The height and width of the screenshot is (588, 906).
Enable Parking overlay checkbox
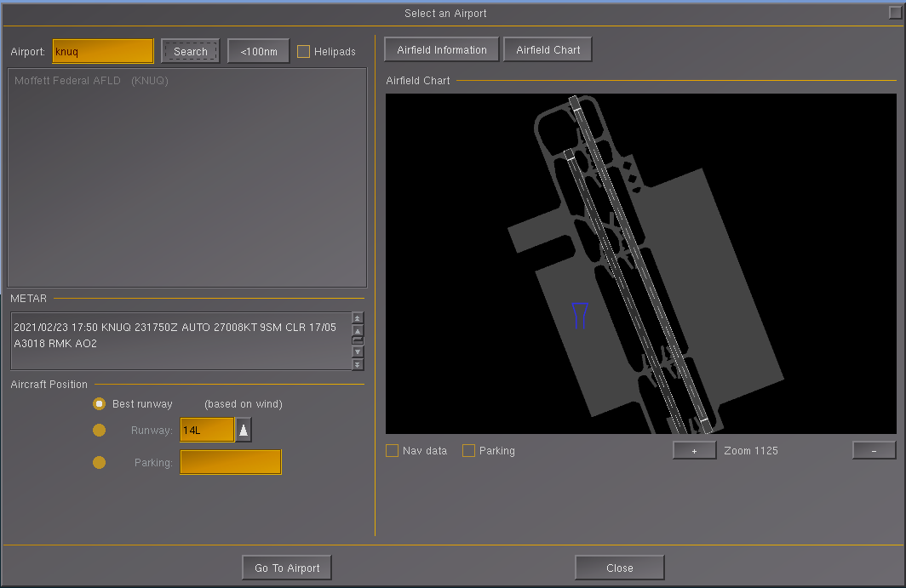[x=468, y=450]
